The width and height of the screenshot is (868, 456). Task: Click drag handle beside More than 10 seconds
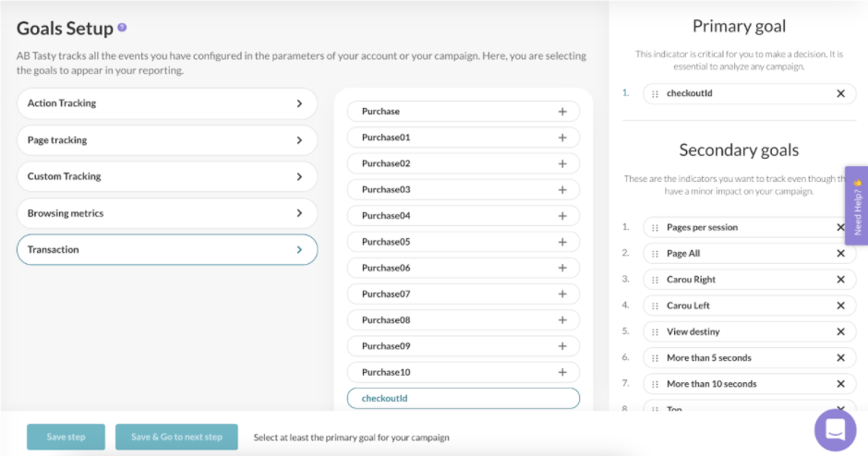[x=655, y=384]
